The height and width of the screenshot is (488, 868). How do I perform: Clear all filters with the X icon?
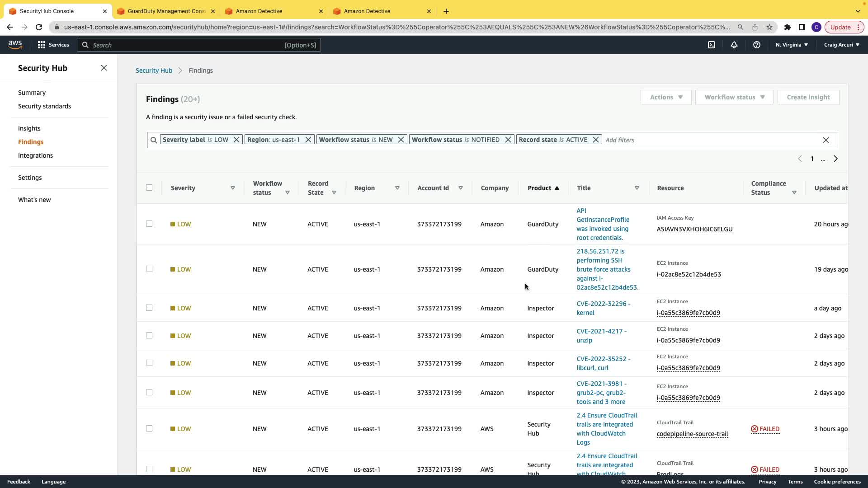826,140
